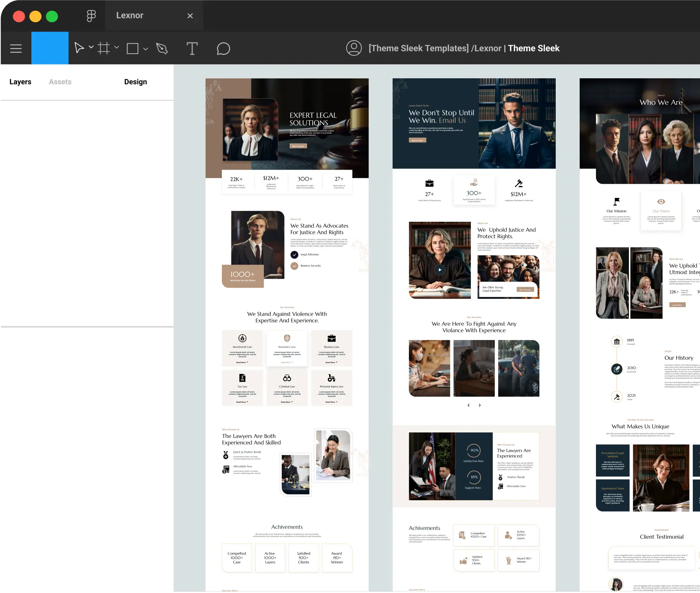This screenshot has height=593, width=700.
Task: Close the Lexnor file tab
Action: [190, 16]
